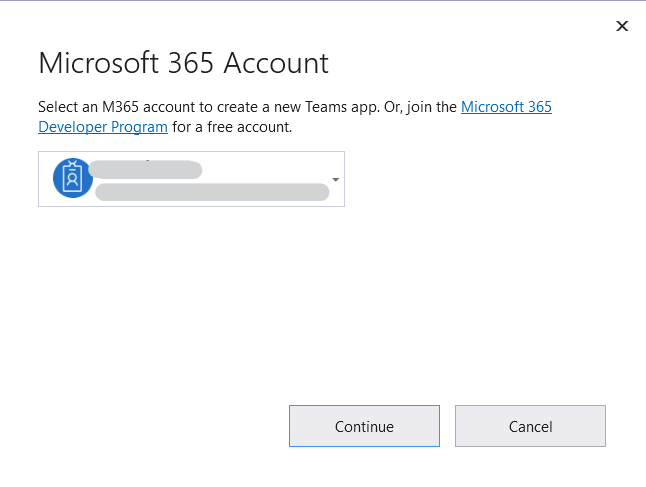
Task: Abort account selection using Cancel
Action: [530, 426]
